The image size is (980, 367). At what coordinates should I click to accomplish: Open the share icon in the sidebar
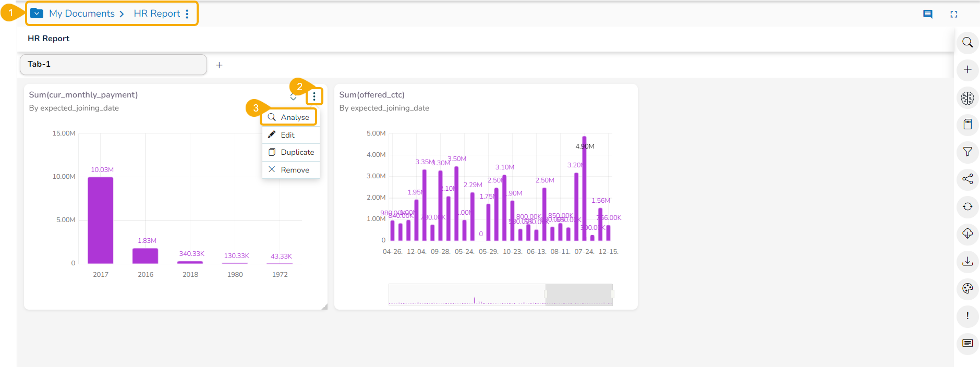(967, 179)
